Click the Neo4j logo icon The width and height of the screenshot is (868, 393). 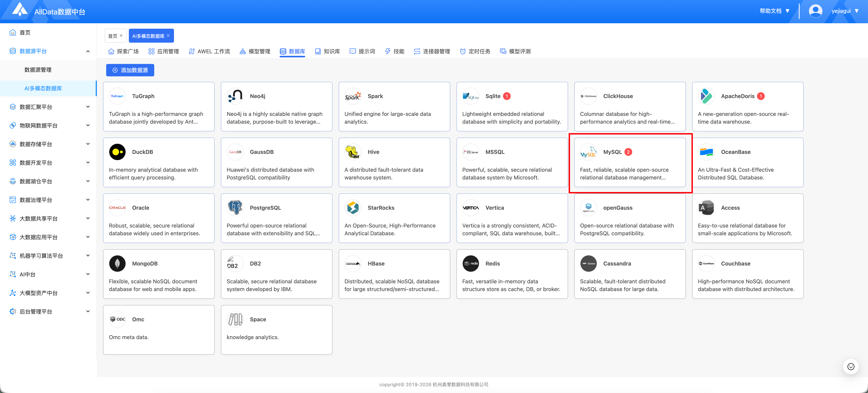click(235, 96)
